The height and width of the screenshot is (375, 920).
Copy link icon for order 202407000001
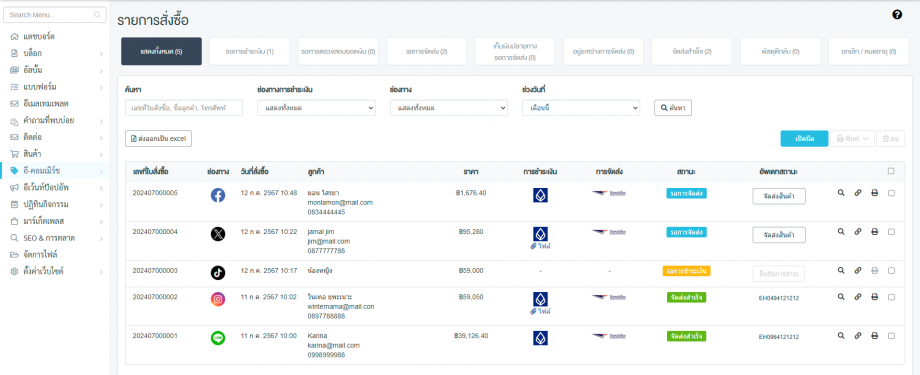coord(858,336)
